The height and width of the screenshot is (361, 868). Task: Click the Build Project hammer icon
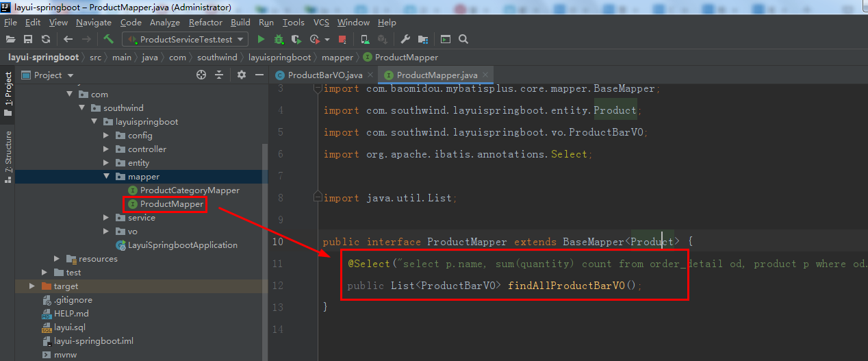tap(108, 39)
